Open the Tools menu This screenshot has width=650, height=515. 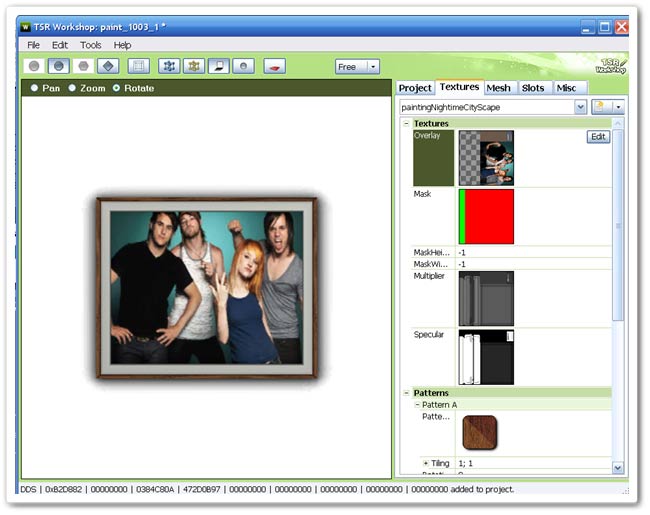[90, 45]
